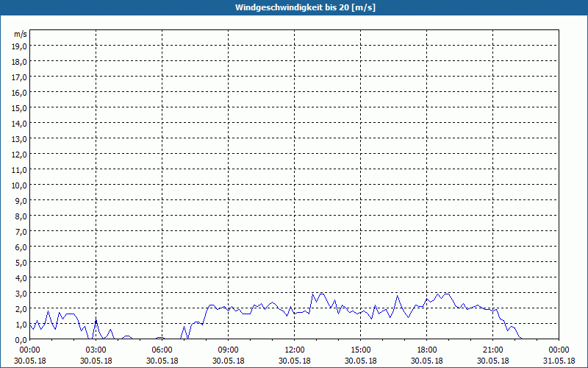Select the 10,0 y-axis value
The image size is (588, 368).
(21, 185)
